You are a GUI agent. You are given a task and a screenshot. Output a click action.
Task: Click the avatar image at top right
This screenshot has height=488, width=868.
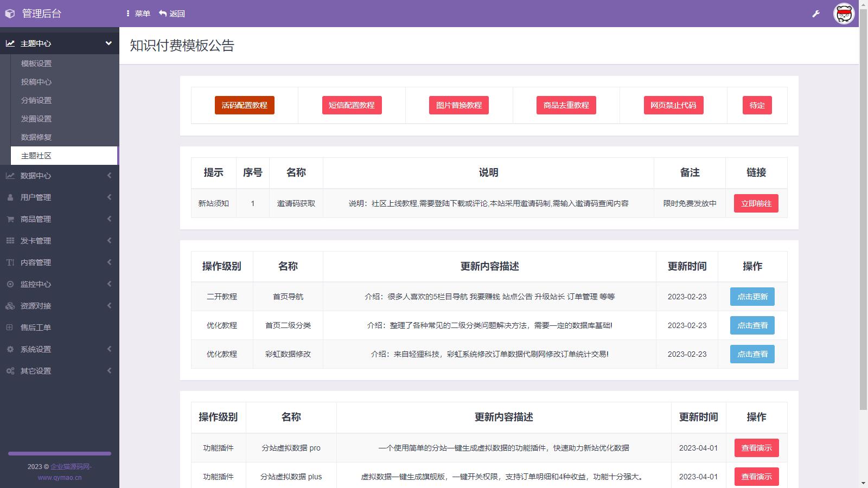pyautogui.click(x=844, y=13)
